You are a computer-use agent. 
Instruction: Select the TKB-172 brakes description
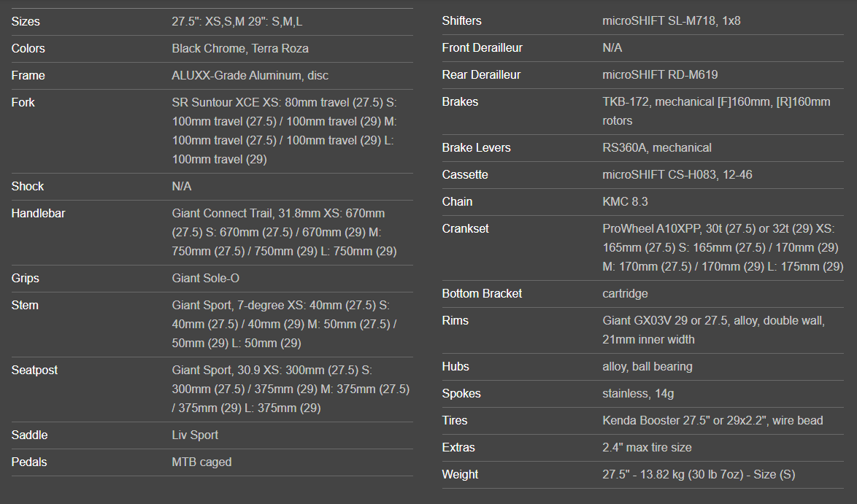715,111
